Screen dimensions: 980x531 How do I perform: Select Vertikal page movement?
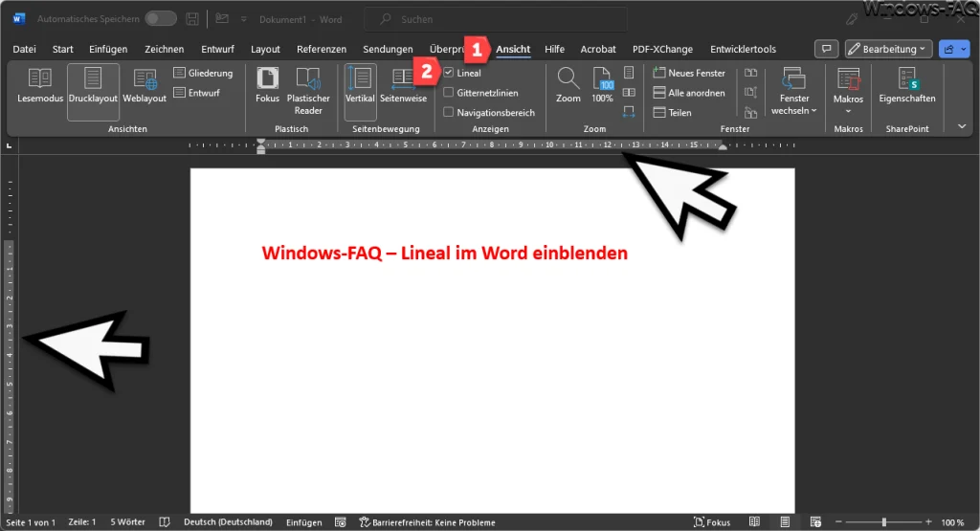(x=360, y=91)
